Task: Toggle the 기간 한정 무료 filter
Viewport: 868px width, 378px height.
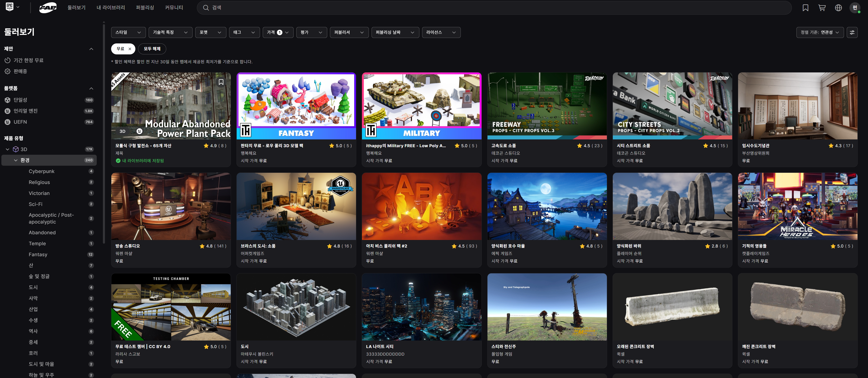Action: (28, 60)
